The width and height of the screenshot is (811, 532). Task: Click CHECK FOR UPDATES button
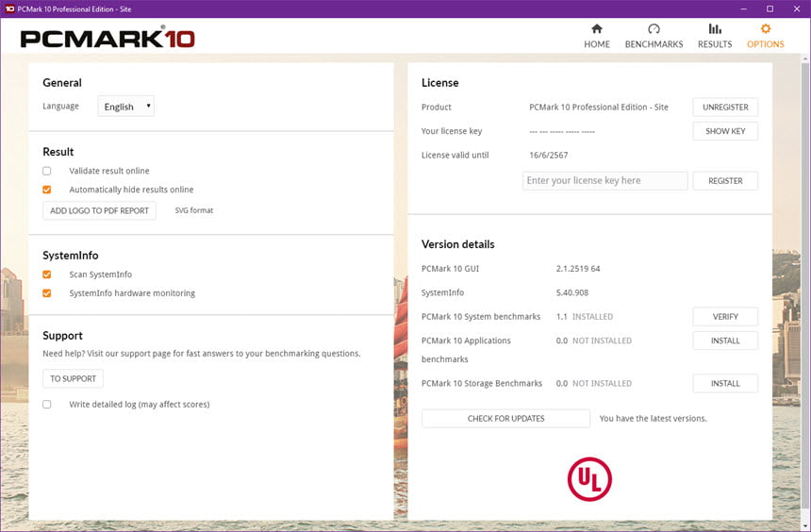pyautogui.click(x=505, y=418)
